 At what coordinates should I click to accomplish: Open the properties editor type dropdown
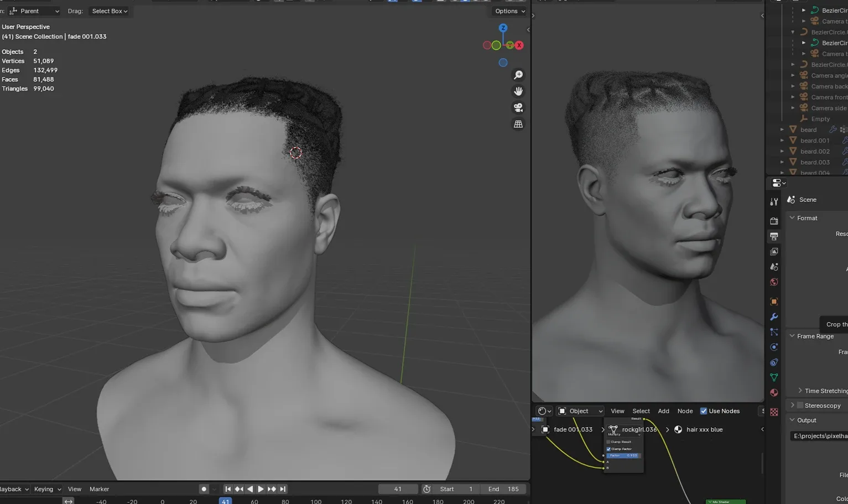coord(779,183)
